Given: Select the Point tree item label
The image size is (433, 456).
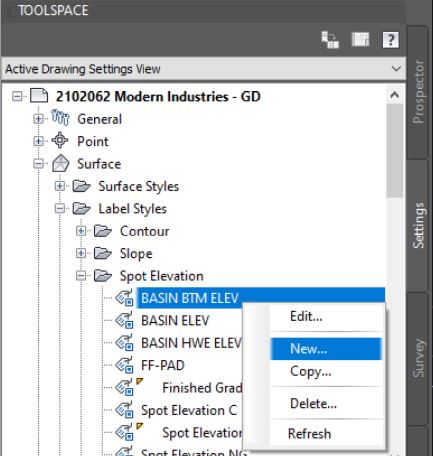Looking at the screenshot, I should pos(93,141).
